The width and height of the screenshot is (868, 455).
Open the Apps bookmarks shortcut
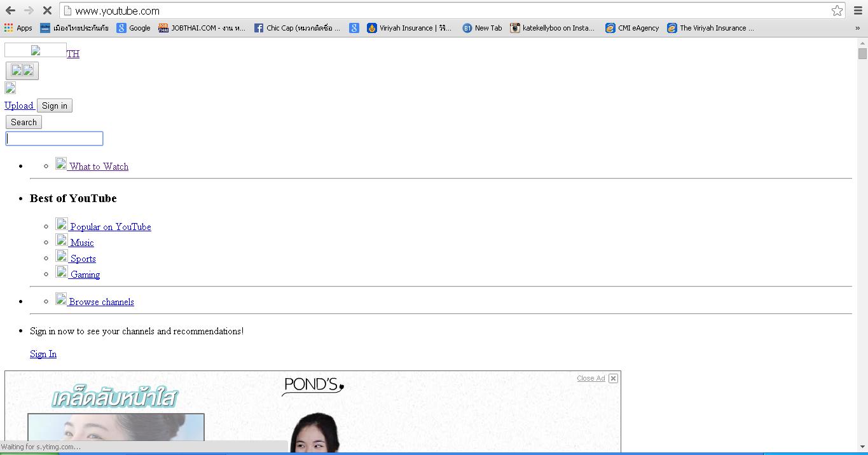point(18,28)
